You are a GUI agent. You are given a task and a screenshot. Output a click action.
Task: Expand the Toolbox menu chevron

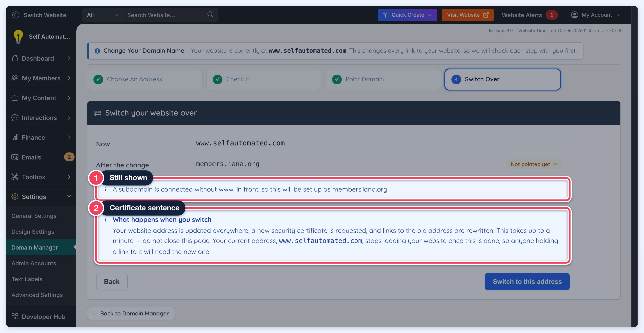point(69,177)
